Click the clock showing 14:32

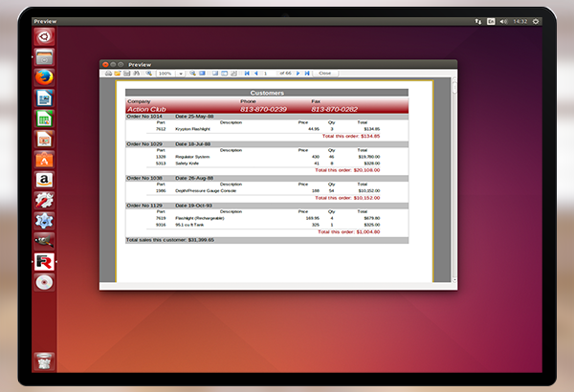tap(520, 20)
